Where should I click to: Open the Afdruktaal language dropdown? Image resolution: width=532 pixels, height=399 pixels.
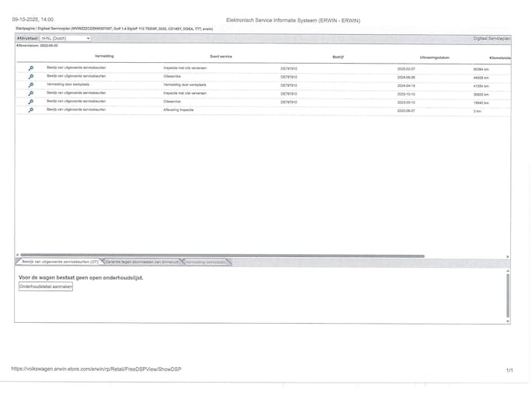[65, 37]
